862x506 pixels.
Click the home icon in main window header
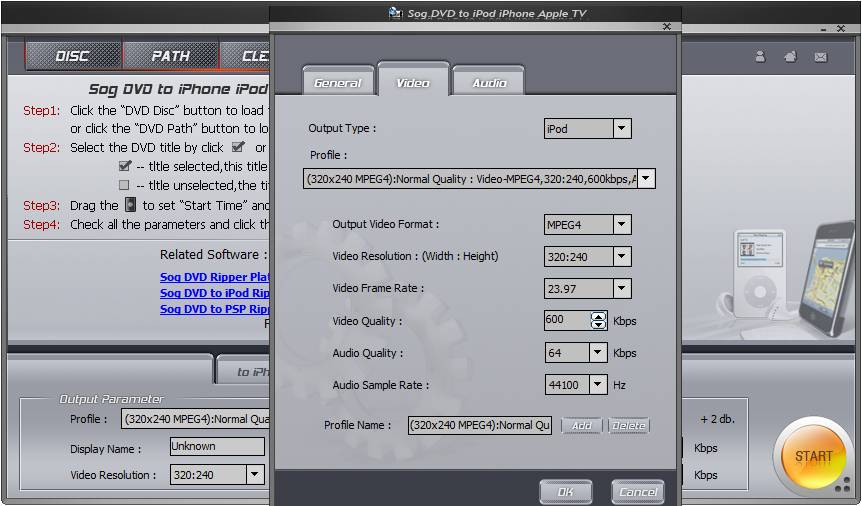(x=791, y=57)
